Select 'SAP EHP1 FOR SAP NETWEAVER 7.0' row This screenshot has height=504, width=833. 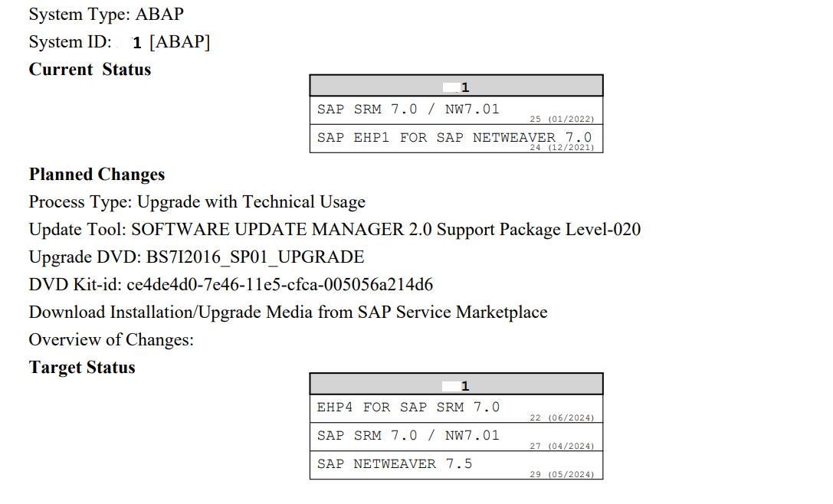pyautogui.click(x=456, y=139)
